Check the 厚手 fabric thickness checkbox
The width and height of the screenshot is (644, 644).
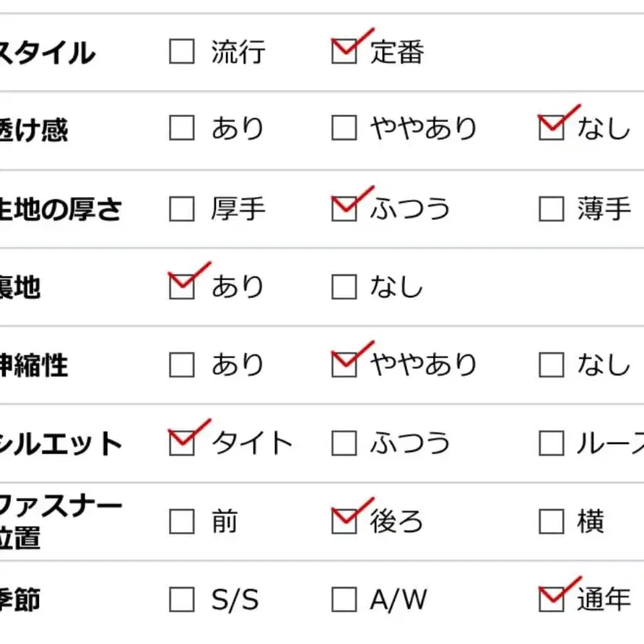(181, 209)
